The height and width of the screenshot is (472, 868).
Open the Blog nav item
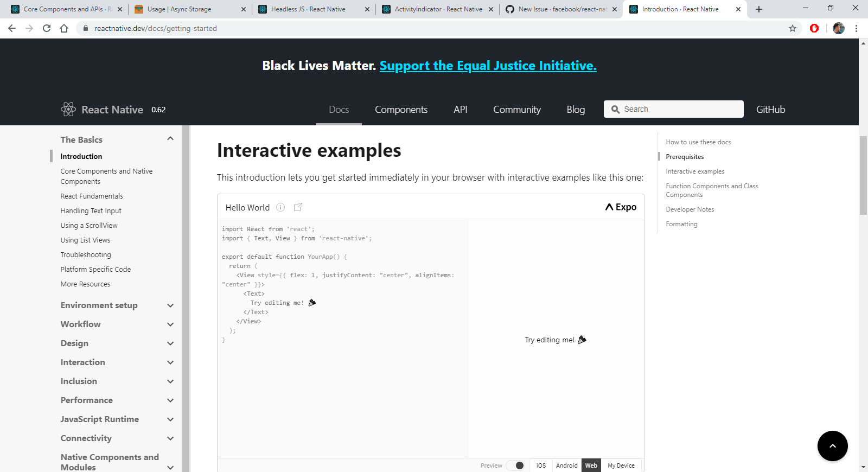coord(576,110)
